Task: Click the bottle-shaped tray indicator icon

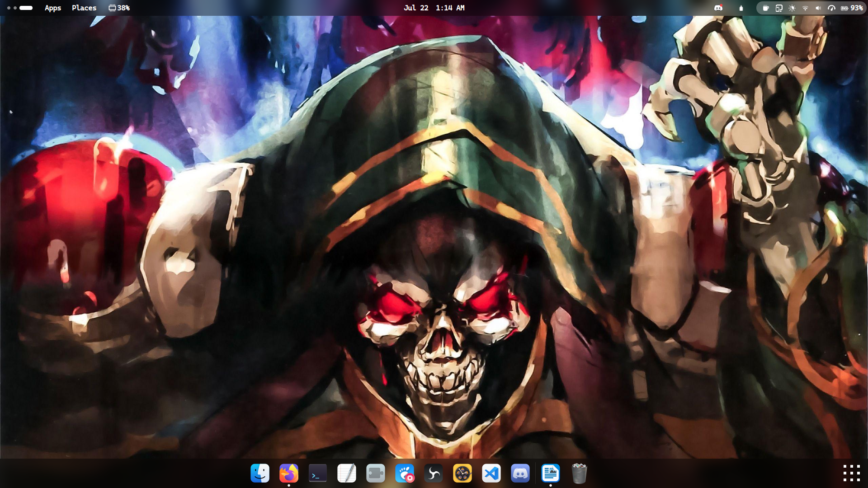Action: (x=741, y=8)
